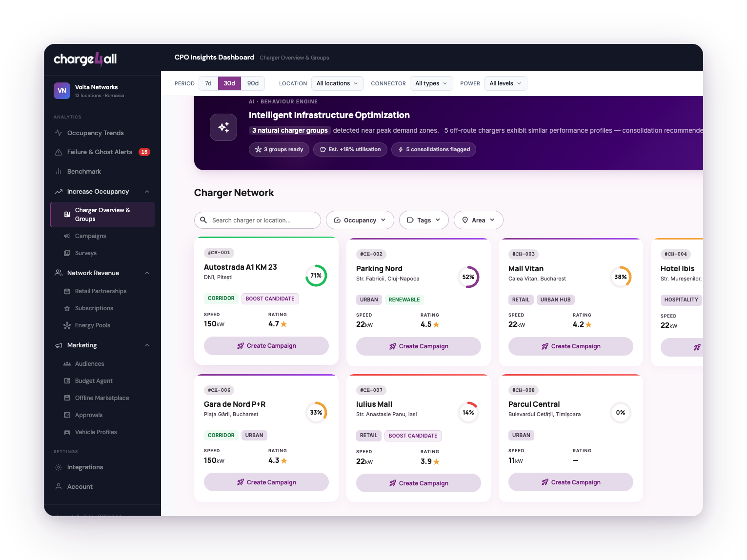The height and width of the screenshot is (560, 747).
Task: Click the Increase Occupancy trend icon
Action: [x=59, y=192]
